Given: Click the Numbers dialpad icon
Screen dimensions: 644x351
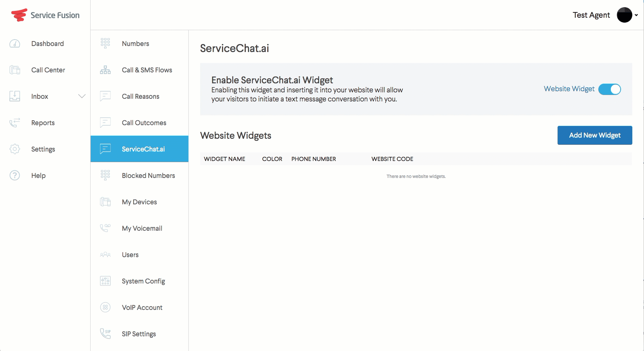Looking at the screenshot, I should pos(105,43).
